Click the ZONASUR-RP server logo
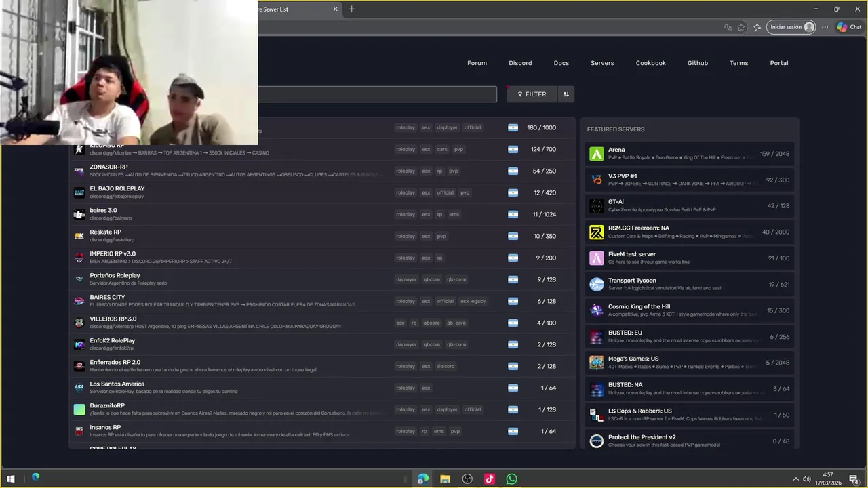The width and height of the screenshot is (868, 488). (x=79, y=171)
